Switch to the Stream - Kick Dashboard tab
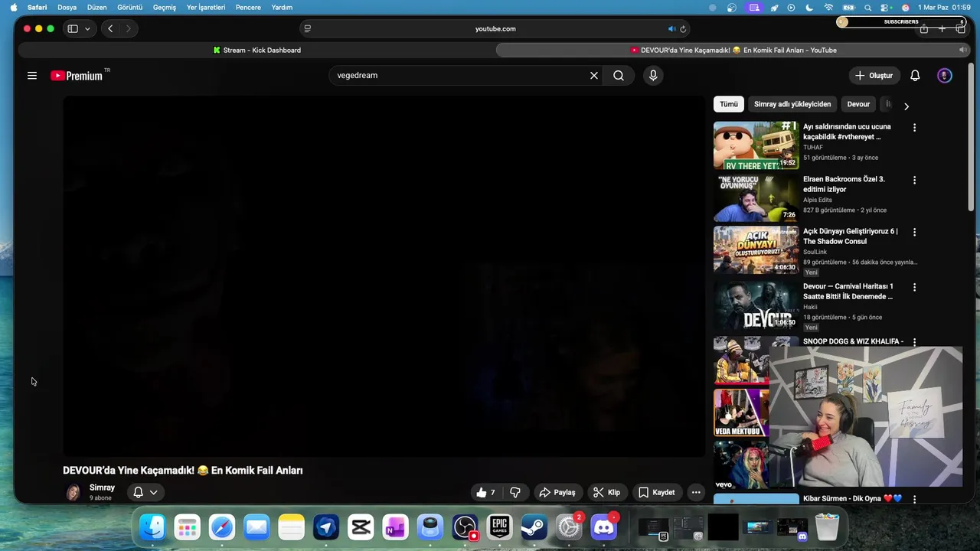The width and height of the screenshot is (980, 551). pyautogui.click(x=256, y=51)
